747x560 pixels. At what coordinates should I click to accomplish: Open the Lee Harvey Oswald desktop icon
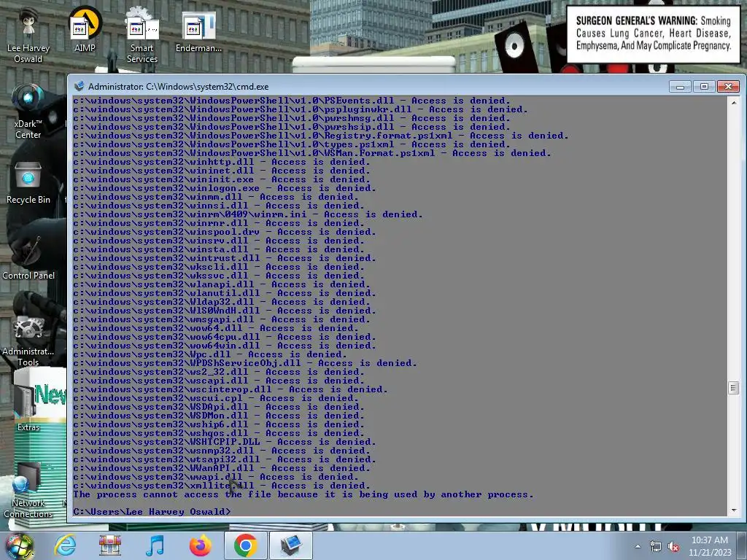coord(28,36)
